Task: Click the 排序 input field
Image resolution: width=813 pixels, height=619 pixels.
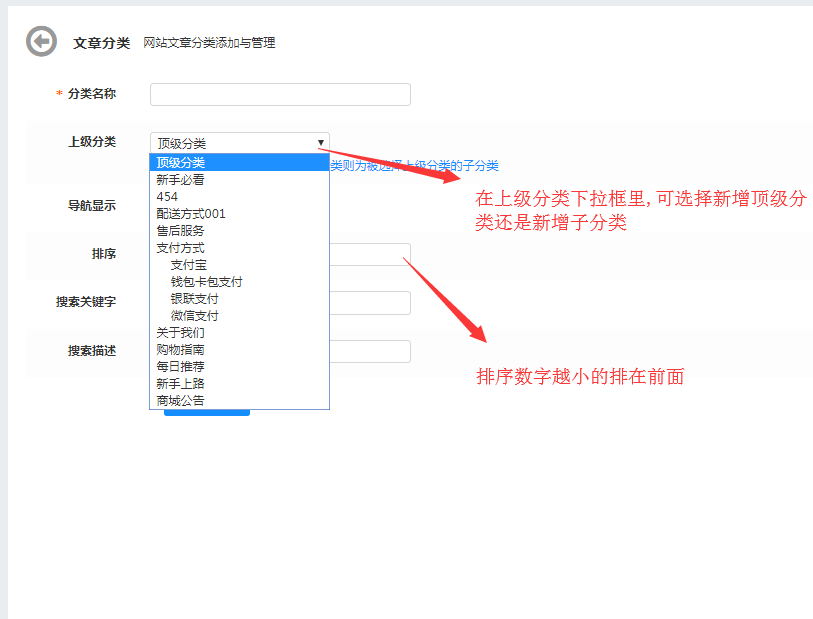Action: 369,254
